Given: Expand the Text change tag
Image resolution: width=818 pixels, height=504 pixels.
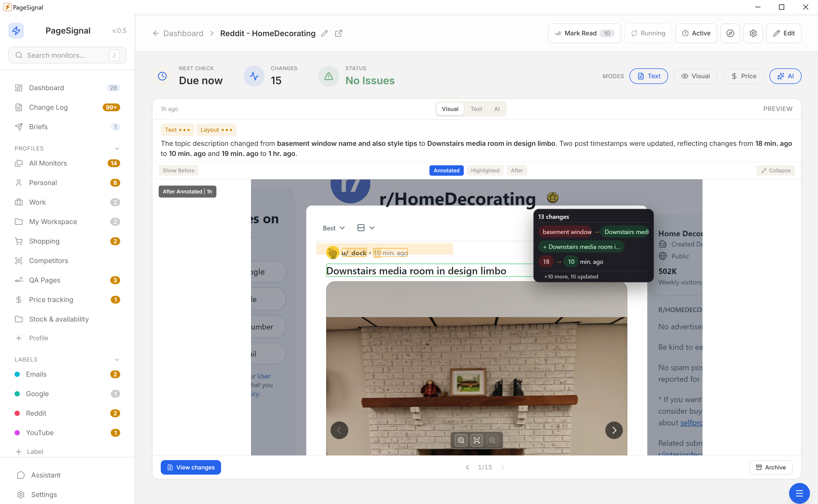Looking at the screenshot, I should (x=177, y=130).
